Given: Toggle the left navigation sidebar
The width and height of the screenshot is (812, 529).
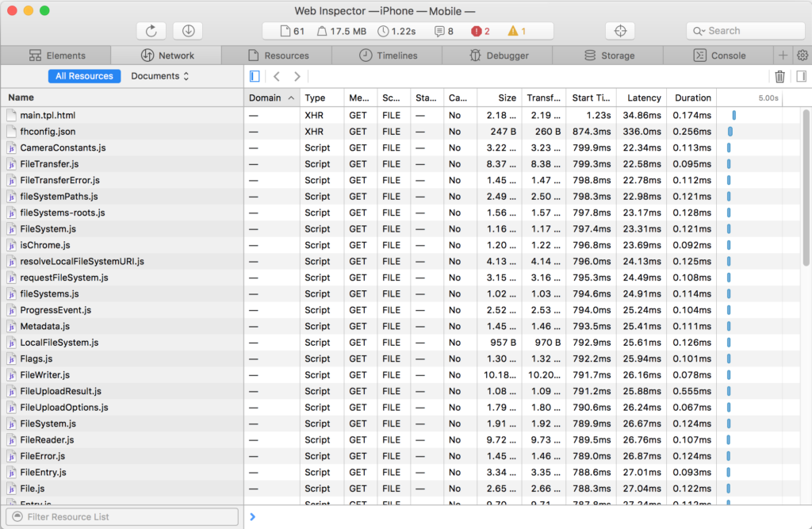Looking at the screenshot, I should click(x=255, y=76).
